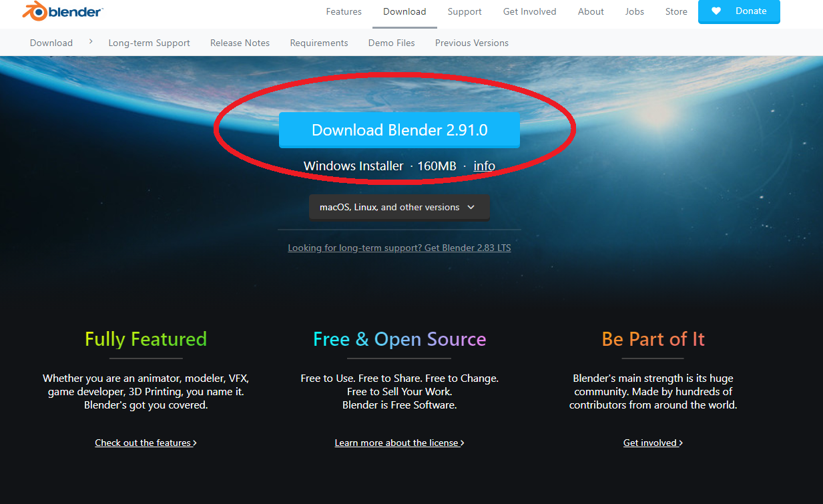Open the About page
The height and width of the screenshot is (504, 823).
click(x=591, y=12)
